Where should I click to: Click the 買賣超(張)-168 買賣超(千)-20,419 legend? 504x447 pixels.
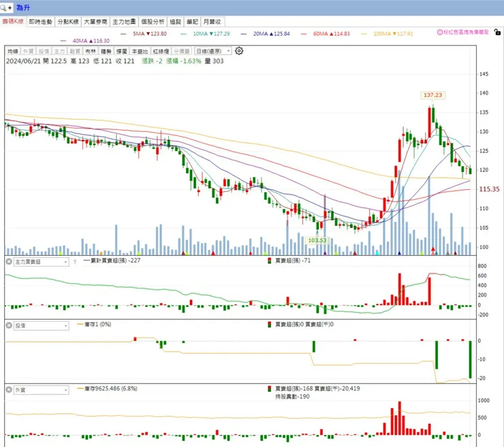314,388
